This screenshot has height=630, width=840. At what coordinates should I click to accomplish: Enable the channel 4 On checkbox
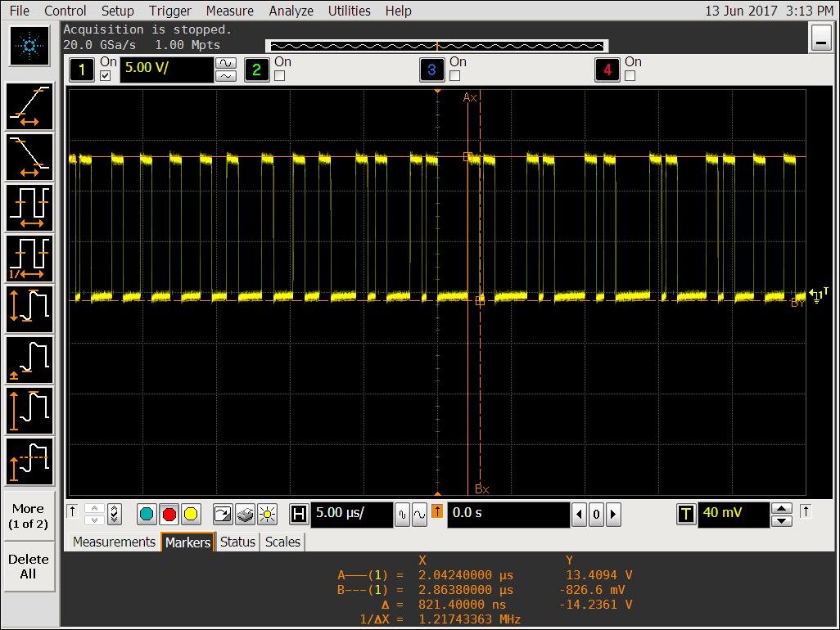(630, 76)
